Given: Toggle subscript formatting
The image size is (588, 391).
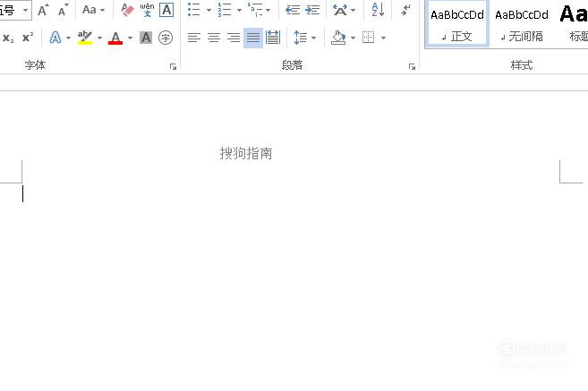Looking at the screenshot, I should pyautogui.click(x=8, y=38).
